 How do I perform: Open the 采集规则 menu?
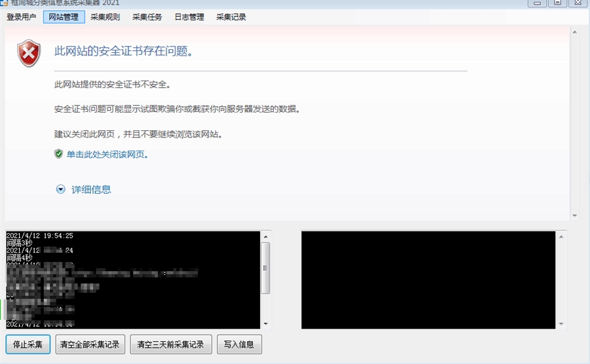pyautogui.click(x=105, y=17)
